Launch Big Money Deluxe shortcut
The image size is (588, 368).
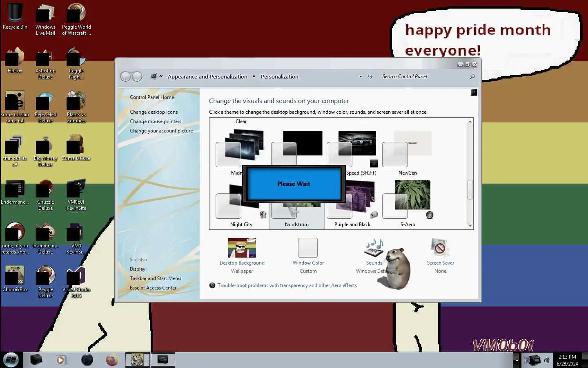tap(45, 150)
